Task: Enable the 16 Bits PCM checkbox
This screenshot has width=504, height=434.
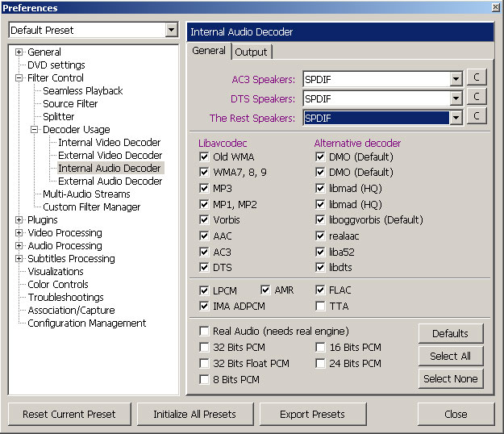Action: pyautogui.click(x=320, y=347)
